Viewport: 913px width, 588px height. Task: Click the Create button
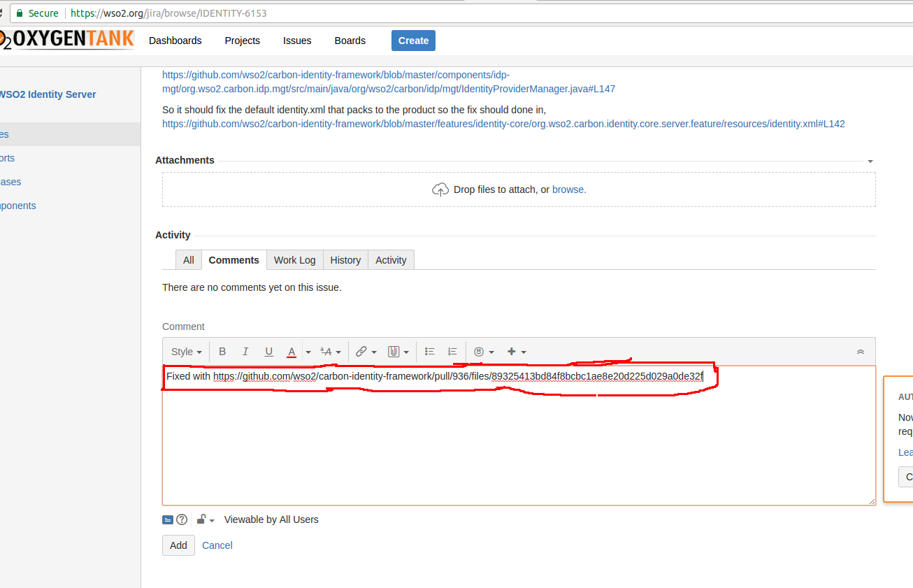[413, 41]
